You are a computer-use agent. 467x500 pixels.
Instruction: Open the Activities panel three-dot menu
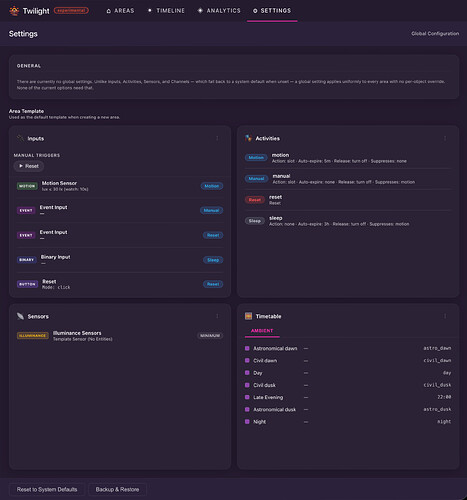[445, 138]
